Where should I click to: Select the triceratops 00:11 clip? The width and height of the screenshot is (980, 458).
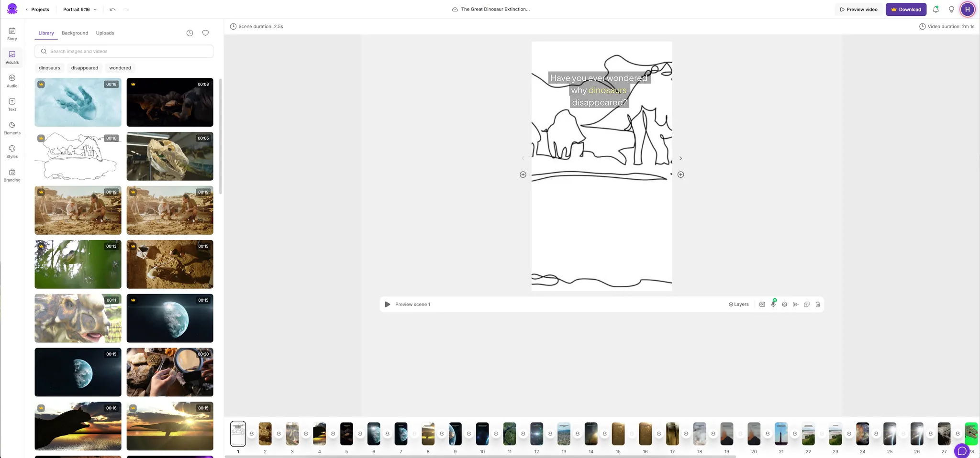point(78,318)
